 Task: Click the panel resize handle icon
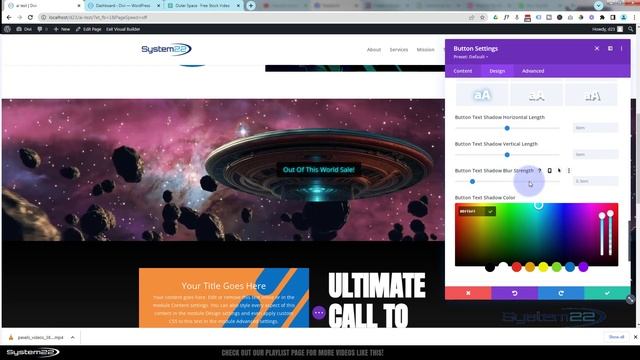click(x=631, y=299)
